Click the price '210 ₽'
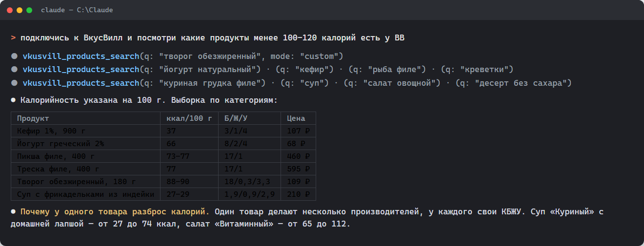 (x=298, y=194)
